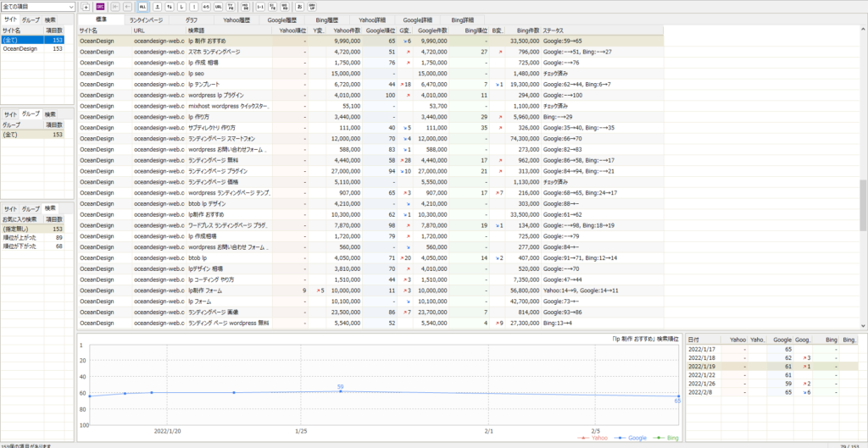Screen dimensions: 868x448
Task: Click the MODE toolbar icon
Action: [x=245, y=7]
